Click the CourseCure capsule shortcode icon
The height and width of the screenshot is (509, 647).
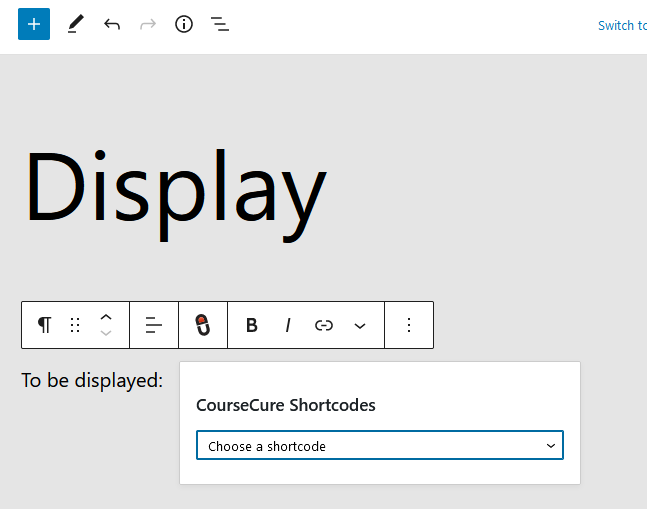pos(203,325)
